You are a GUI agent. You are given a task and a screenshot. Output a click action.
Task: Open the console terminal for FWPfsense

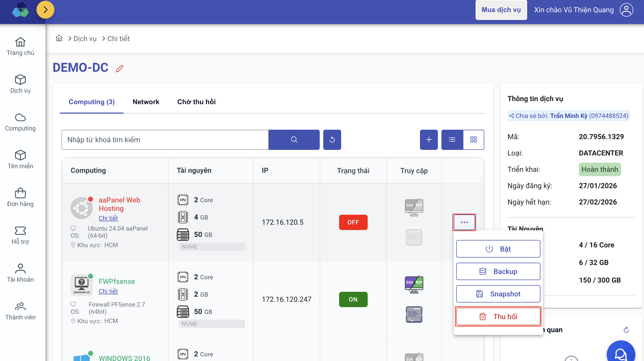point(414,315)
